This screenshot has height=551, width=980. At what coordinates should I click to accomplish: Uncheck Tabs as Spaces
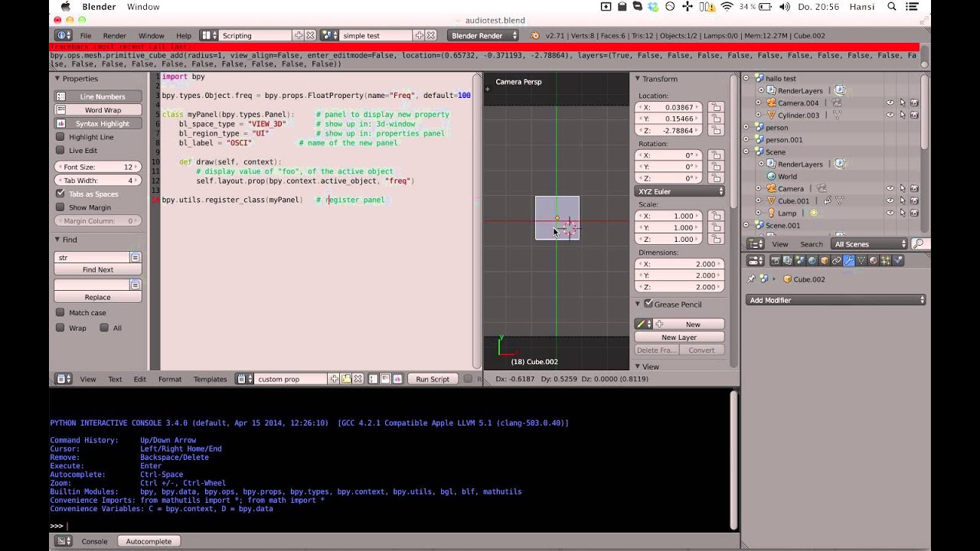point(60,194)
